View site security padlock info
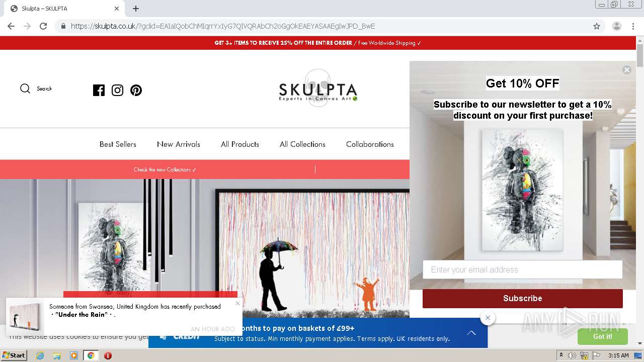Viewport: 644px width, 362px height. click(63, 26)
